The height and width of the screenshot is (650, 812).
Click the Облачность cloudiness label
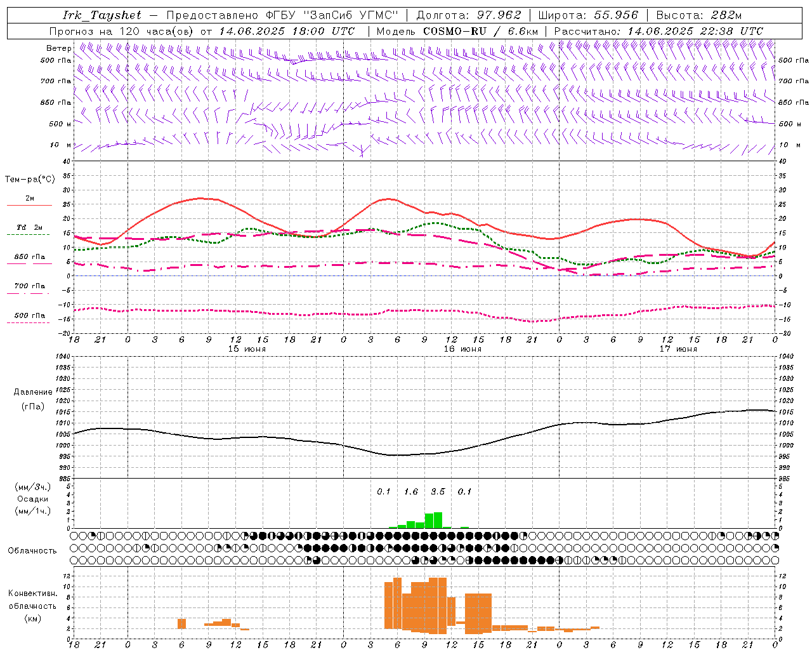point(32,551)
